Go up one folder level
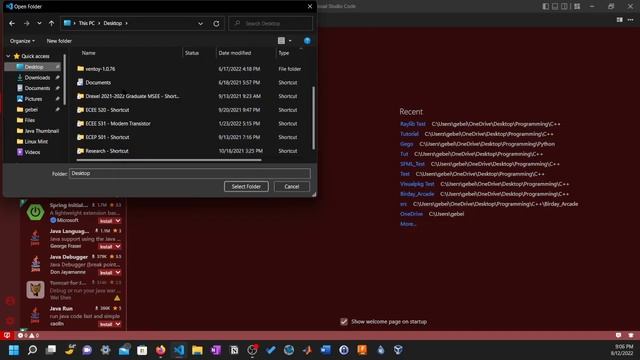The image size is (640, 360). click(x=51, y=23)
